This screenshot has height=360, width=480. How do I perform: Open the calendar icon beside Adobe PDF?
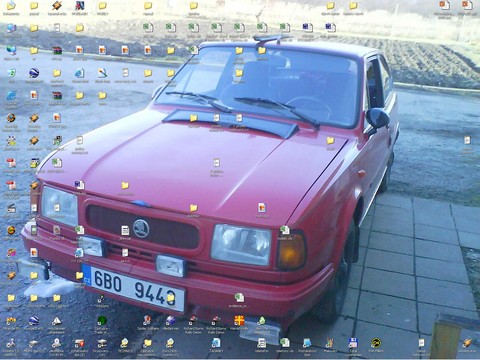tap(34, 163)
